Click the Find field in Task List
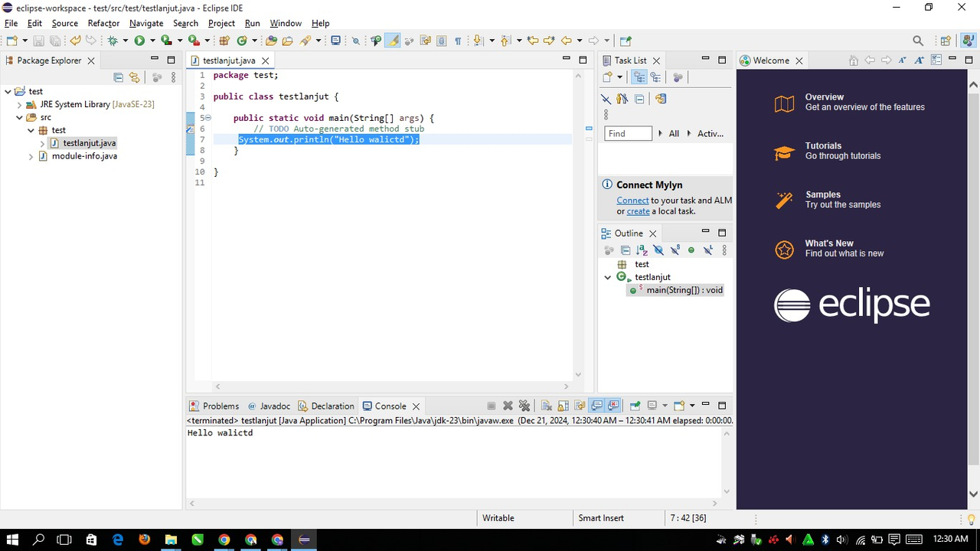This screenshot has width=980, height=551. [629, 133]
